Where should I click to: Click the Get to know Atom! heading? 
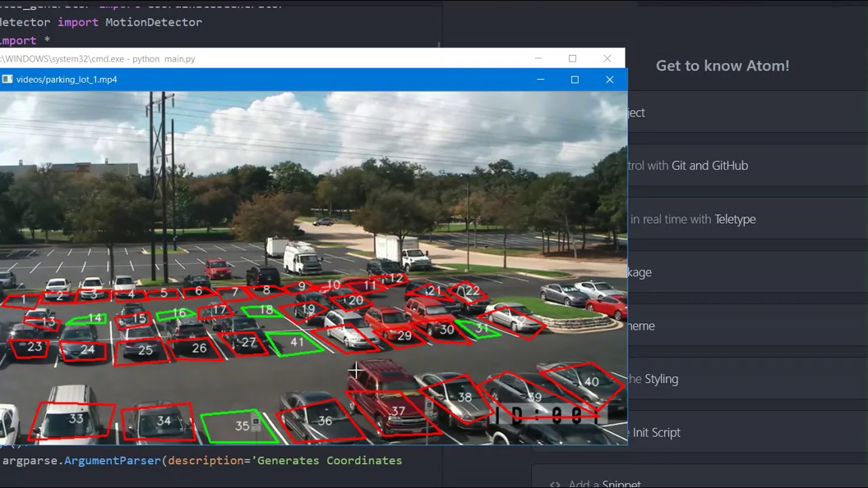click(x=722, y=66)
